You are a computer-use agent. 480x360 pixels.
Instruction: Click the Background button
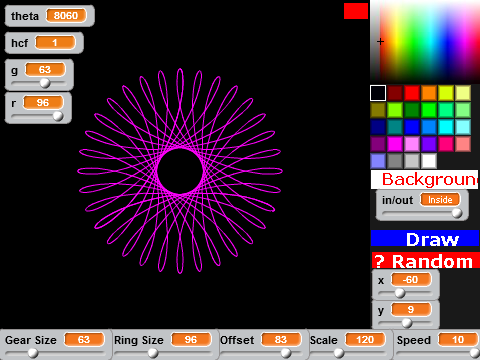[424, 179]
